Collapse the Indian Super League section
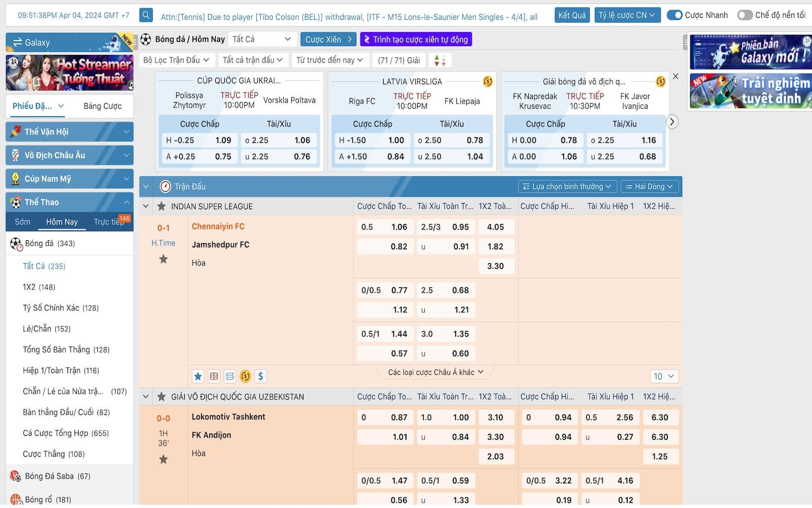812x508 pixels. pyautogui.click(x=146, y=206)
